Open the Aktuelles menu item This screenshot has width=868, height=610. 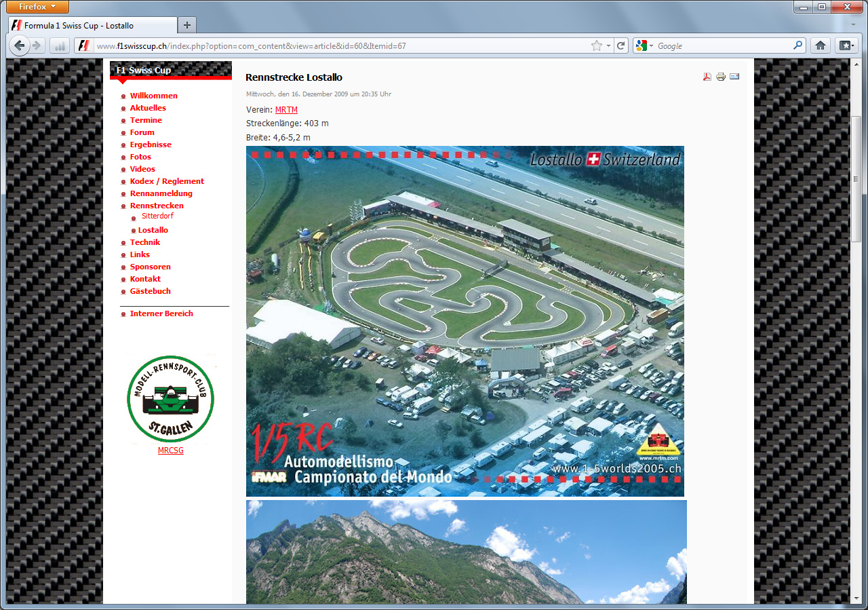click(148, 108)
